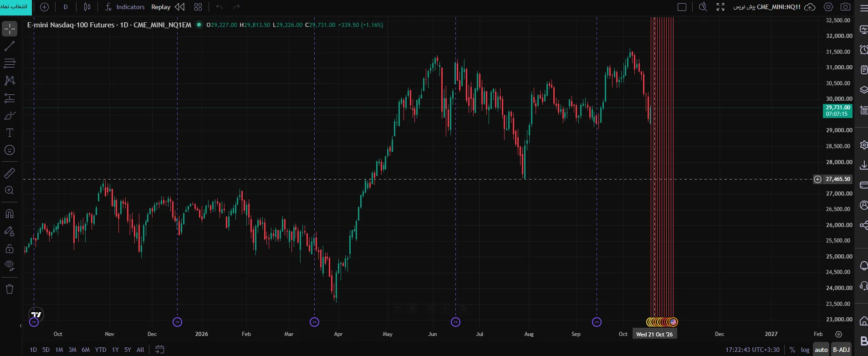Viewport: 868px width, 356px height.
Task: Open the Fibonacci and Gann tools
Action: tap(10, 63)
